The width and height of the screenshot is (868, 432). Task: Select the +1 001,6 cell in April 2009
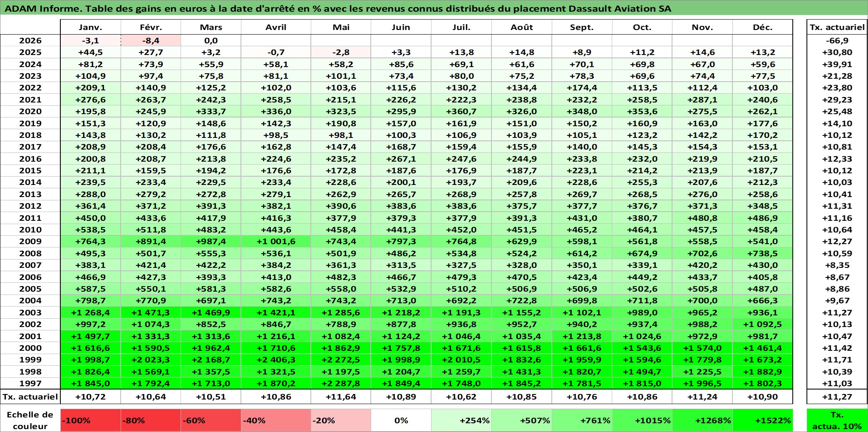(x=276, y=241)
